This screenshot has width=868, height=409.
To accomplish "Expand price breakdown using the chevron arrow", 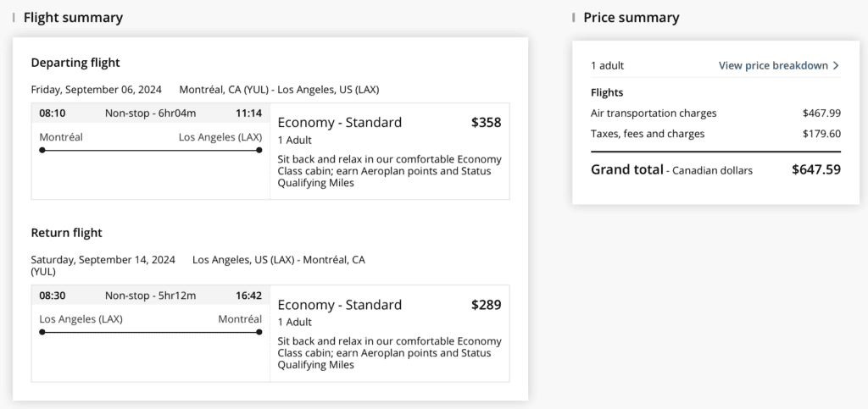I will [x=836, y=65].
